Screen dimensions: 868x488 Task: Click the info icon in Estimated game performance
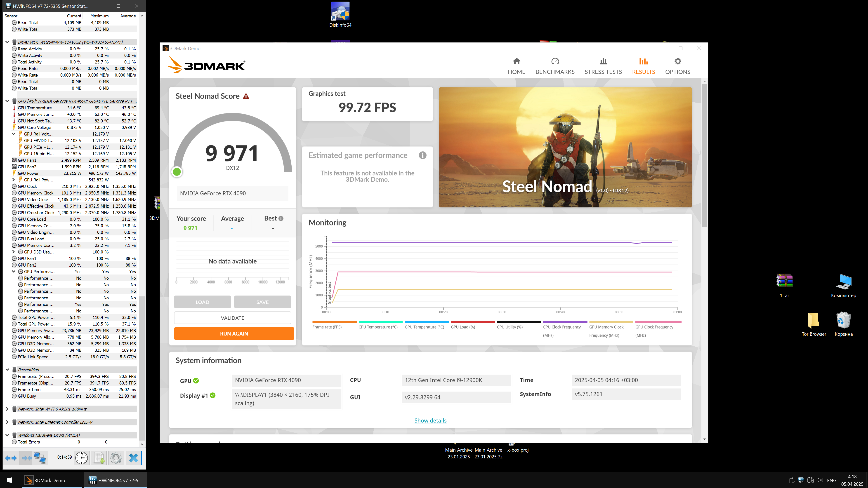(x=422, y=155)
